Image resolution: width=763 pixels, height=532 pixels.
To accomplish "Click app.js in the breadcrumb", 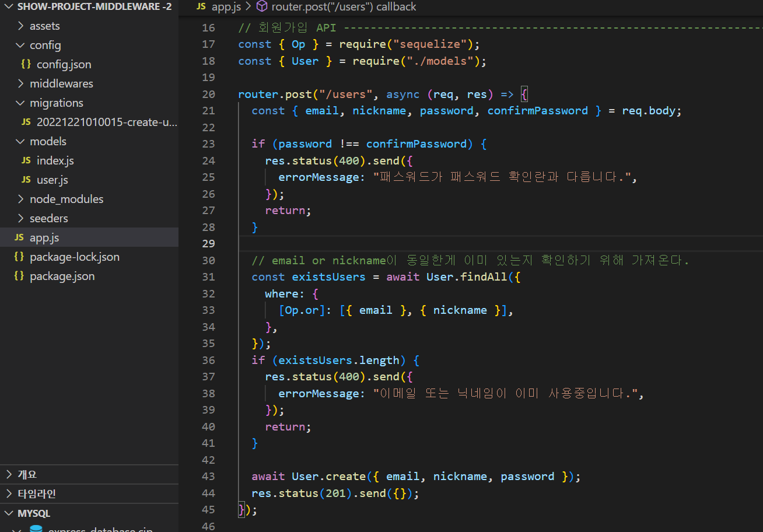I will 226,7.
